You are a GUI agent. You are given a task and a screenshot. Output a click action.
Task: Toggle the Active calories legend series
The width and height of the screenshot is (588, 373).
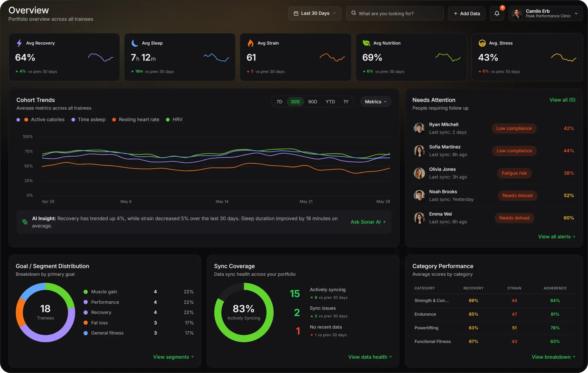coord(44,120)
